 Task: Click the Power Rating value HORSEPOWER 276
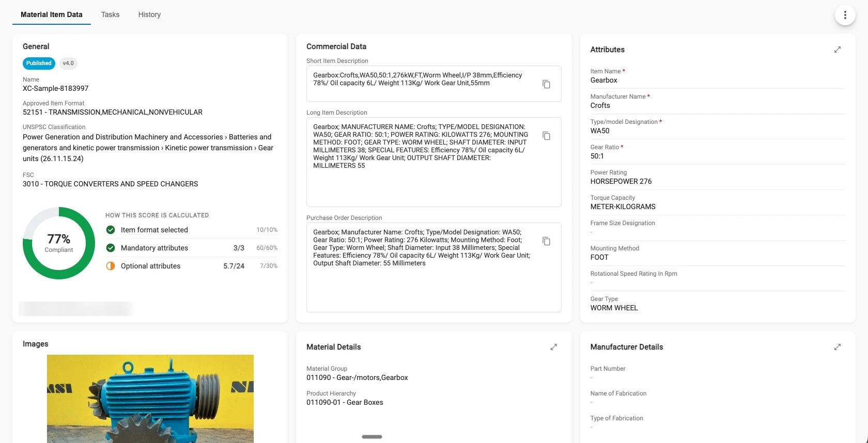point(621,181)
